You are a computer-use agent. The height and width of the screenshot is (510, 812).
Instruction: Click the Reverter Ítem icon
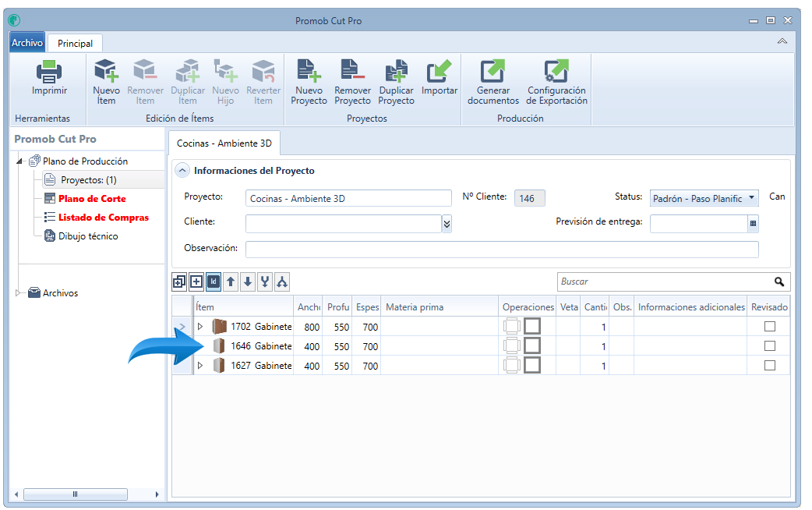point(263,71)
